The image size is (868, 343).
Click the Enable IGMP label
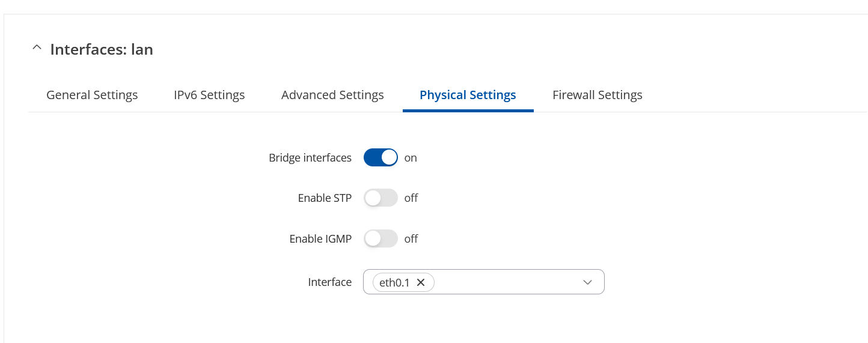click(x=320, y=238)
